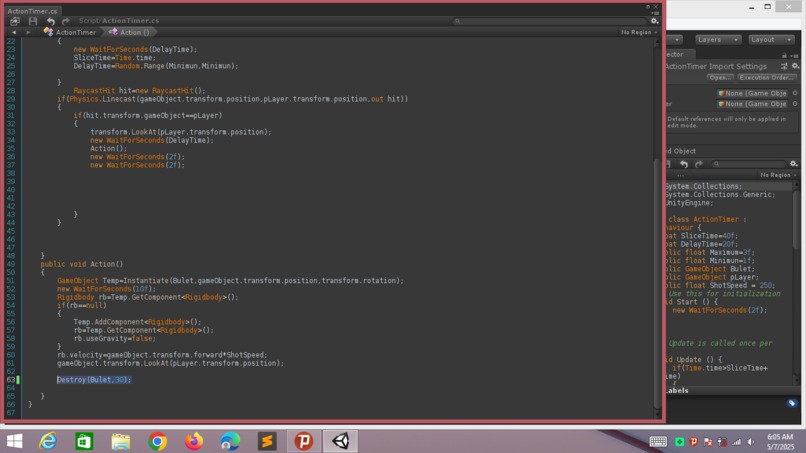Image resolution: width=806 pixels, height=453 pixels.
Task: Switch to Unity from taskbar
Action: tap(340, 441)
